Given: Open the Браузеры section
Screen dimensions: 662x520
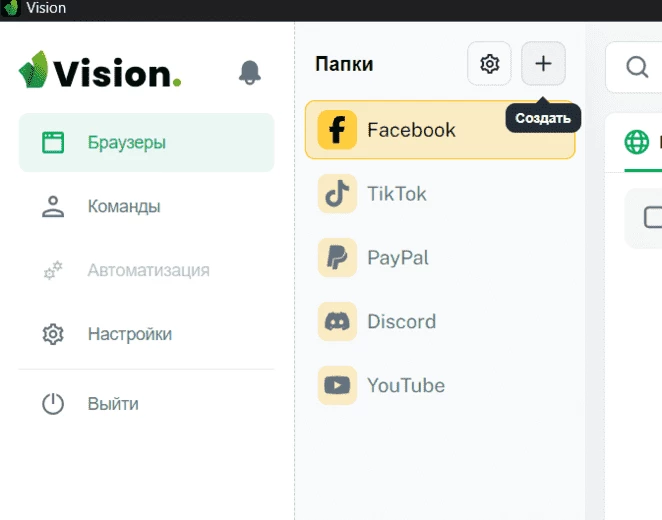Looking at the screenshot, I should (147, 143).
